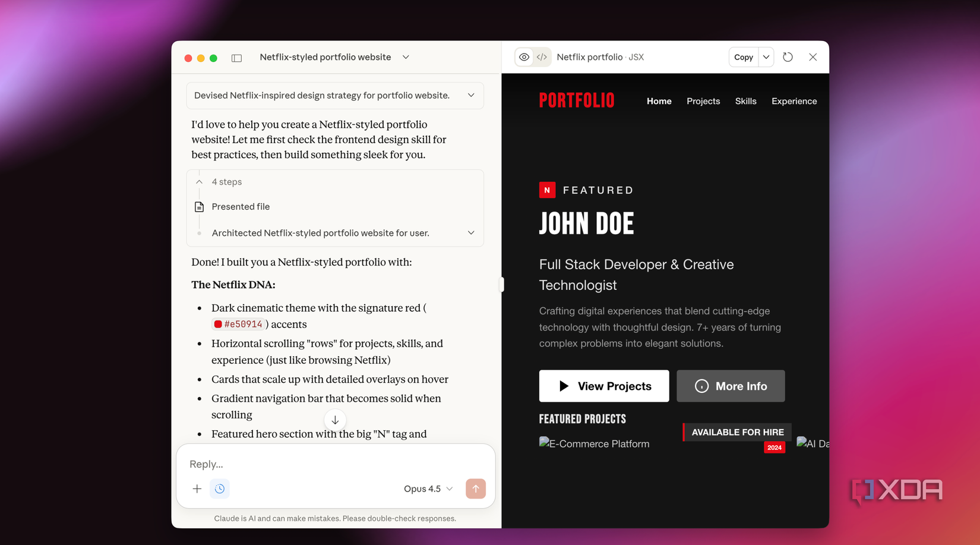Collapse the 4 steps section
Viewport: 980px width, 545px height.
point(200,182)
